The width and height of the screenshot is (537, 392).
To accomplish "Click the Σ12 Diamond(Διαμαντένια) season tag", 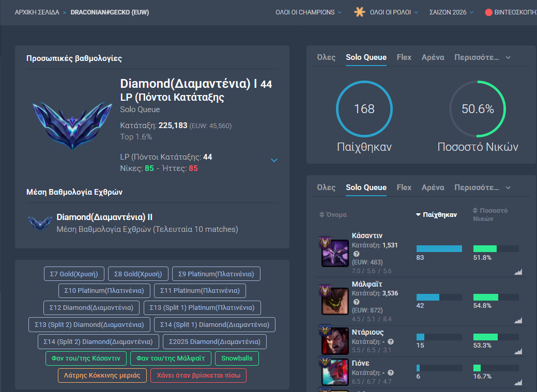I will [91, 307].
